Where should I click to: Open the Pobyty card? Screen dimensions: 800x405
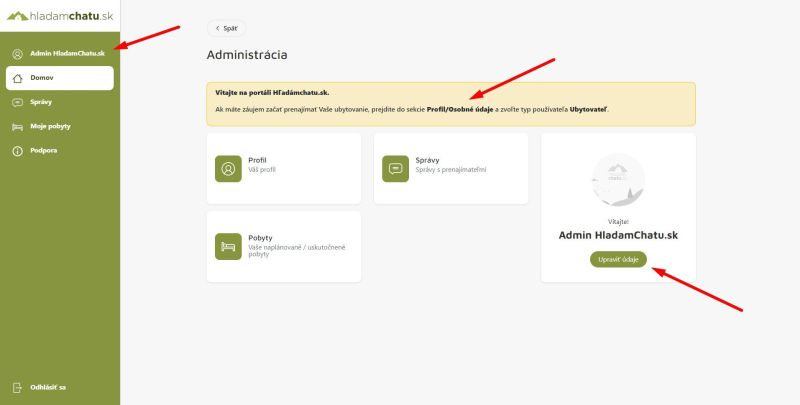point(284,246)
